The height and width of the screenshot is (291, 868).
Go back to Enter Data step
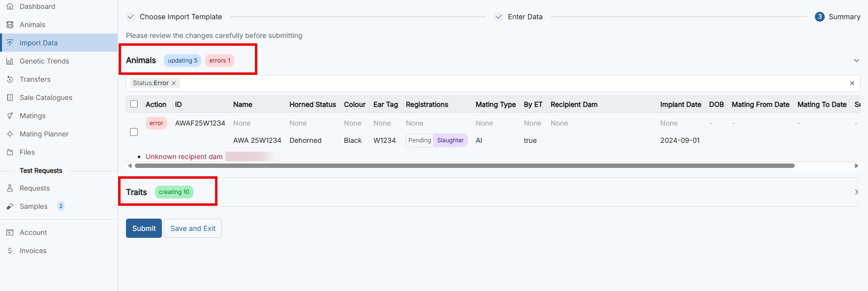[x=525, y=17]
